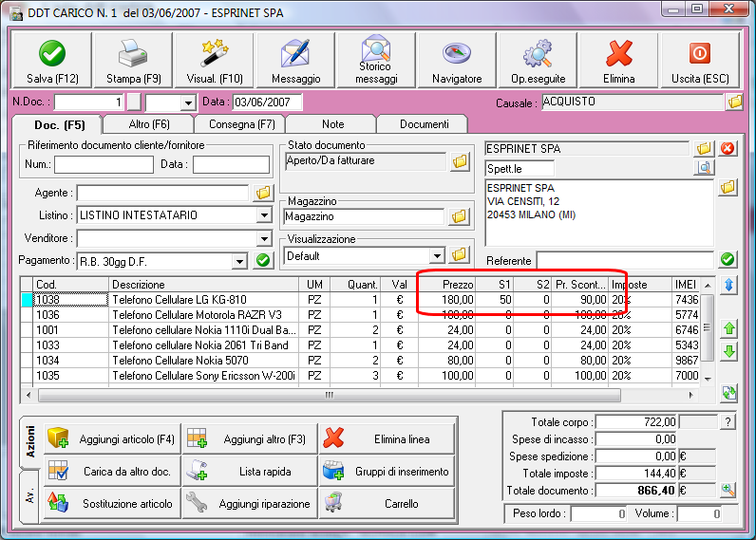Confirm Referente with green check icon

coord(728,260)
